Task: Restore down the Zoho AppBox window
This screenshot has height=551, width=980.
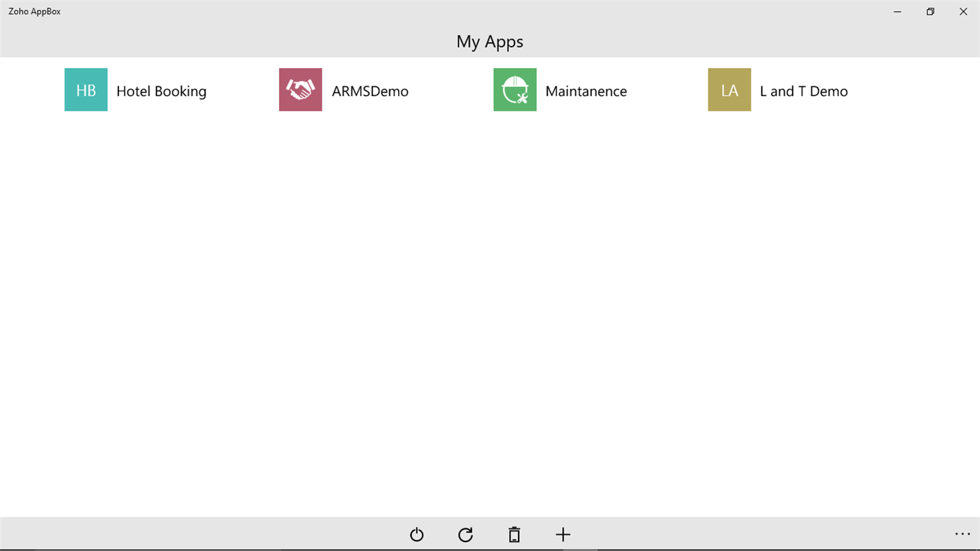Action: click(x=930, y=12)
